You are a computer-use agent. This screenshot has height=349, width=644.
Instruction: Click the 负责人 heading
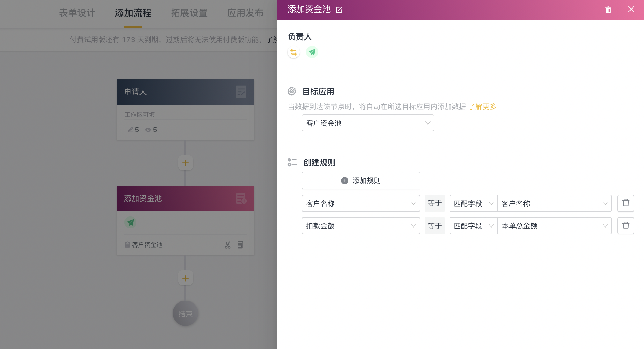pyautogui.click(x=300, y=37)
